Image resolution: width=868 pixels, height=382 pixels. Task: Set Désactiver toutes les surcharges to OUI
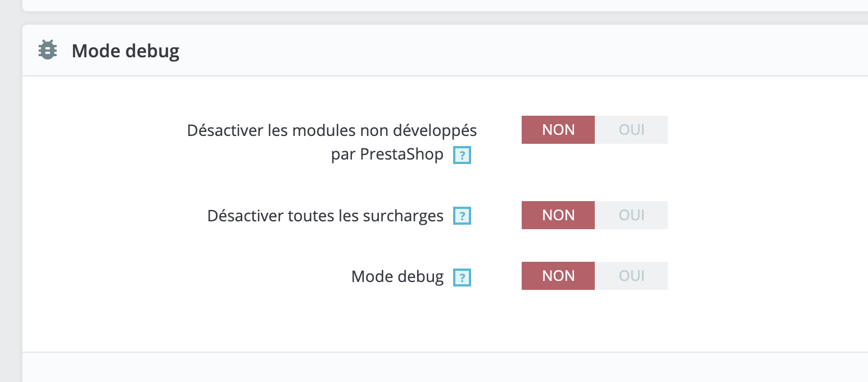click(631, 215)
